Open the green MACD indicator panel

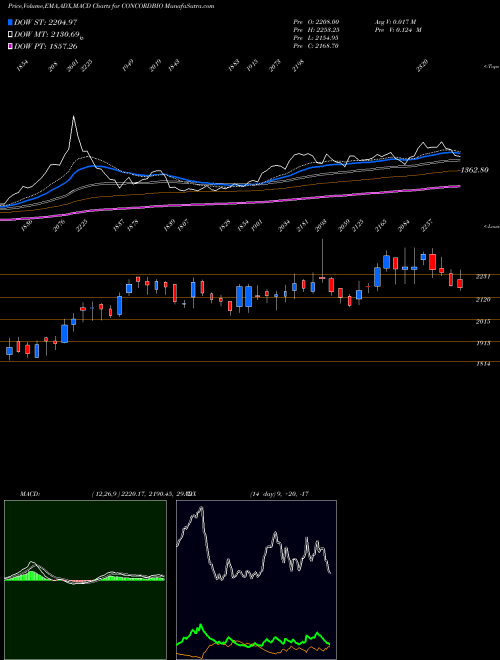pos(85,580)
